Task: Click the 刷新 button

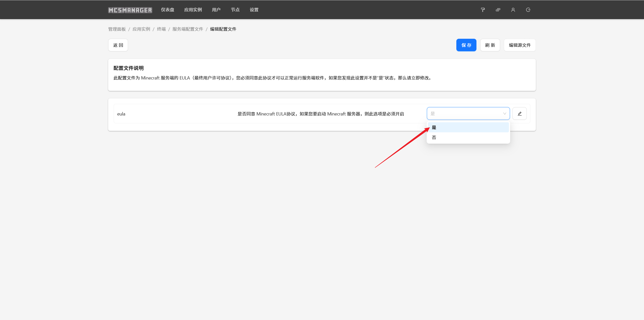Action: tap(490, 45)
